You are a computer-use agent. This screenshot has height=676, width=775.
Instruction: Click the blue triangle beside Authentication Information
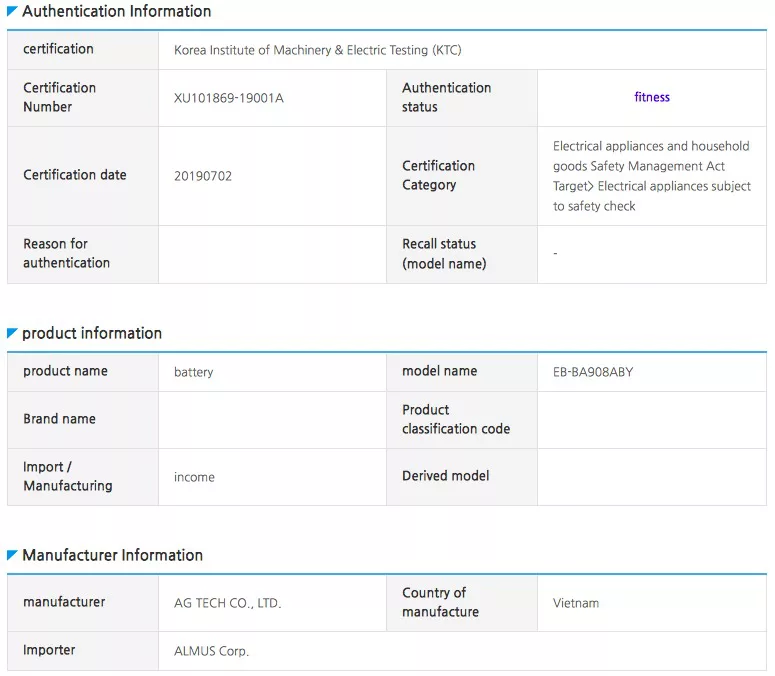[12, 10]
